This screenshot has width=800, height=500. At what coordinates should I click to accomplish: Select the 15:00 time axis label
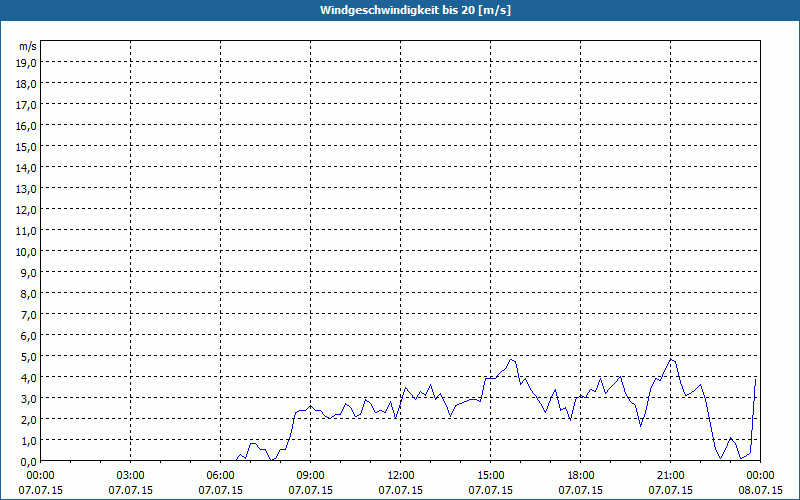pos(491,476)
